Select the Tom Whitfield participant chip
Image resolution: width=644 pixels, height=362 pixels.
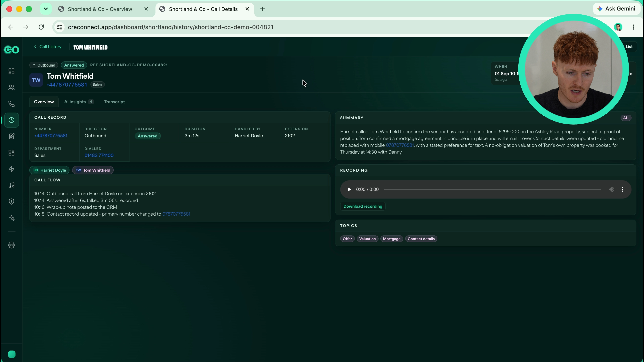coord(93,170)
